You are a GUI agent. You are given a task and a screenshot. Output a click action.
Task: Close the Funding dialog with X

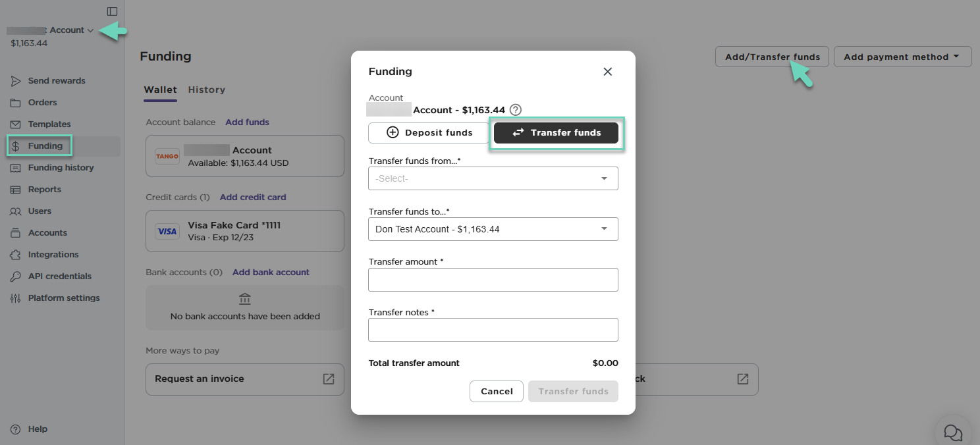tap(607, 72)
